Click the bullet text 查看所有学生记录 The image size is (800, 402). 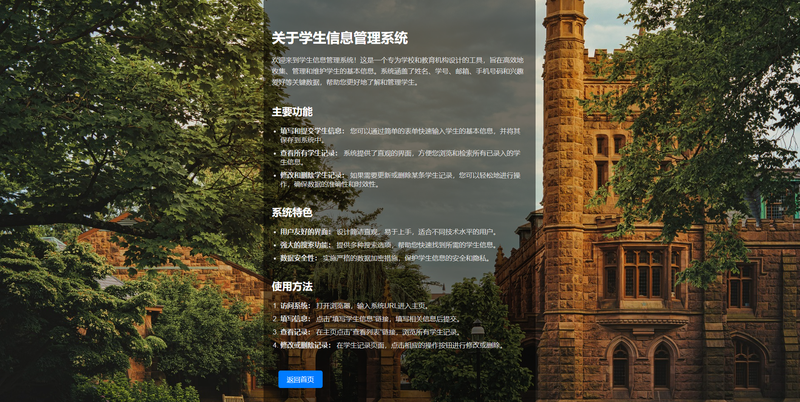click(x=309, y=153)
